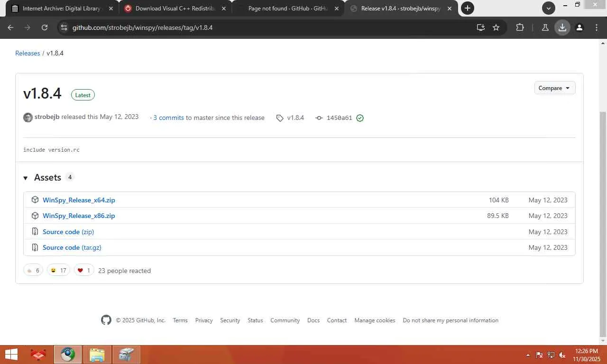Open the Contact footer link
This screenshot has height=364, width=607.
click(337, 320)
